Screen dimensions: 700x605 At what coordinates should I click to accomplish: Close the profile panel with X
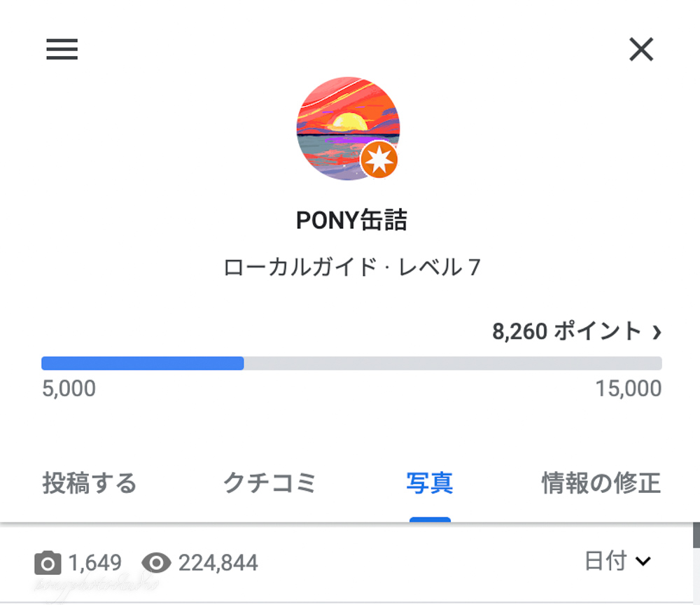[x=641, y=49]
